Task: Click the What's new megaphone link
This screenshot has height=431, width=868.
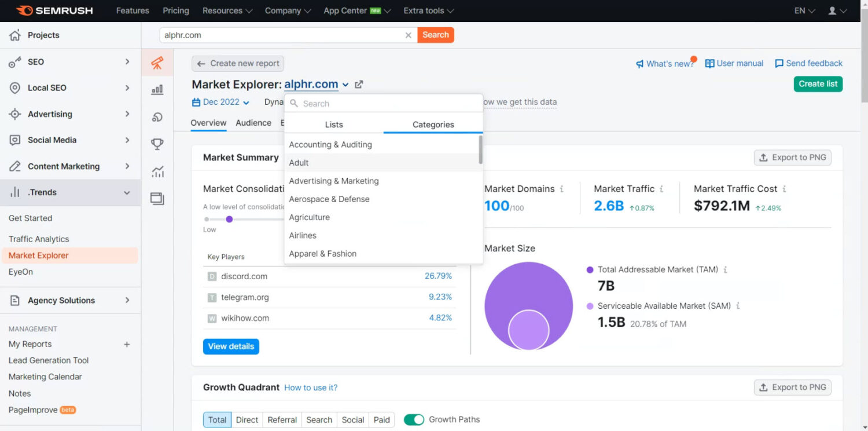Action: 665,64
